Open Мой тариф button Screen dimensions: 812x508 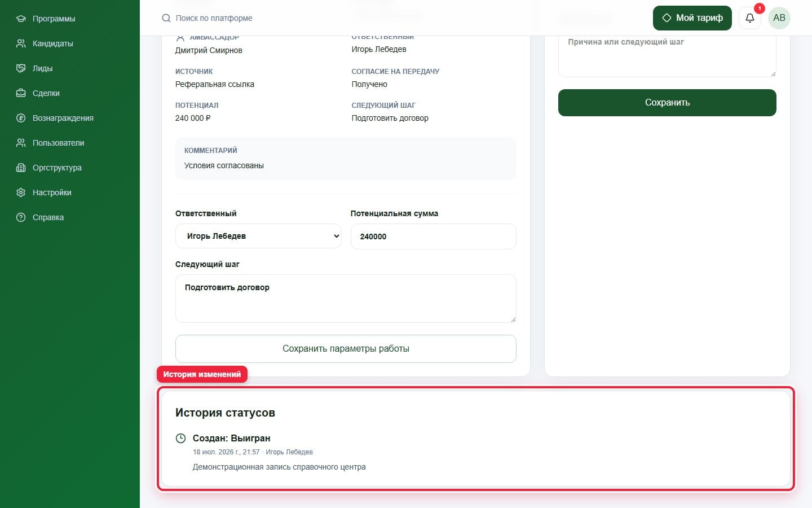[x=692, y=18]
